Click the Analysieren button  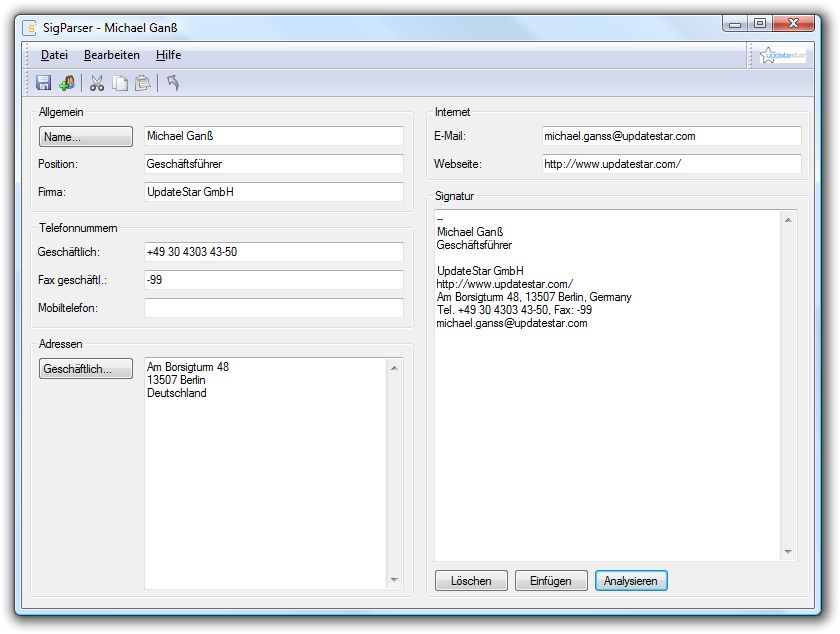[x=631, y=580]
